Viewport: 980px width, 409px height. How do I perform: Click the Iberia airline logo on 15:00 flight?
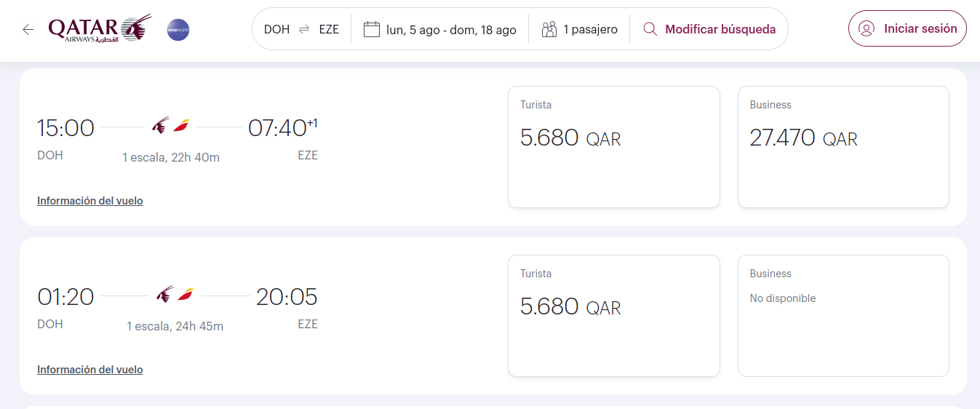181,126
